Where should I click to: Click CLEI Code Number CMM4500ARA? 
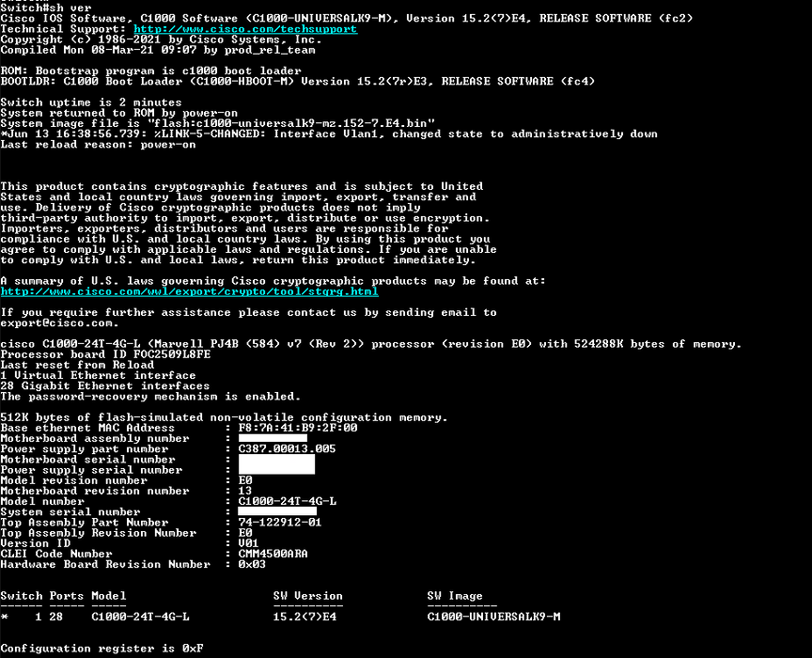[273, 554]
